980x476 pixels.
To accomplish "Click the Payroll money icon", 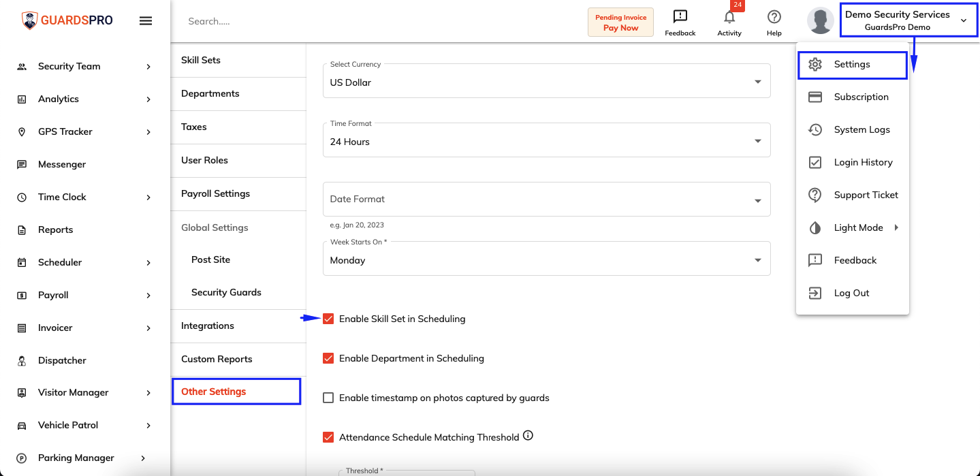I will click(x=22, y=295).
